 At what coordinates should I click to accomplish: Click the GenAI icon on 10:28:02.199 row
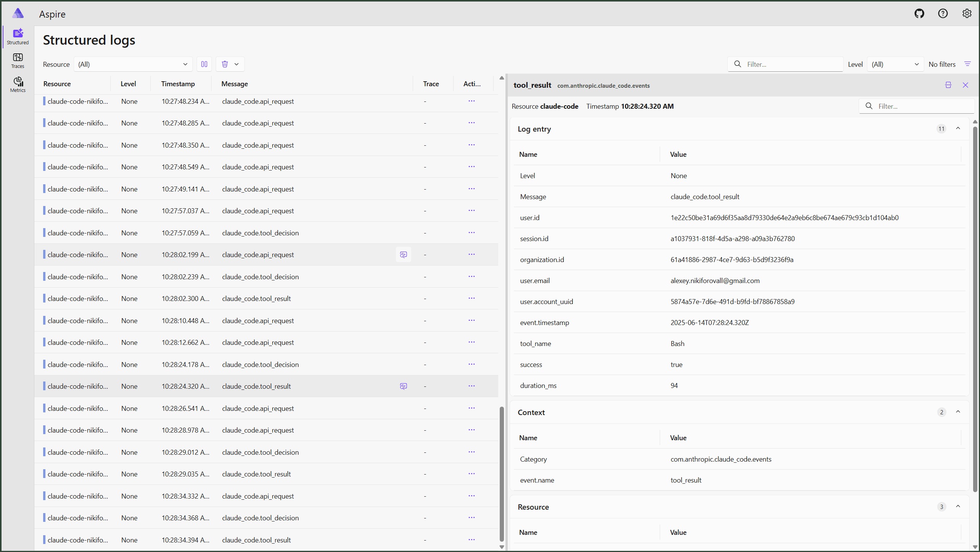[x=403, y=254]
